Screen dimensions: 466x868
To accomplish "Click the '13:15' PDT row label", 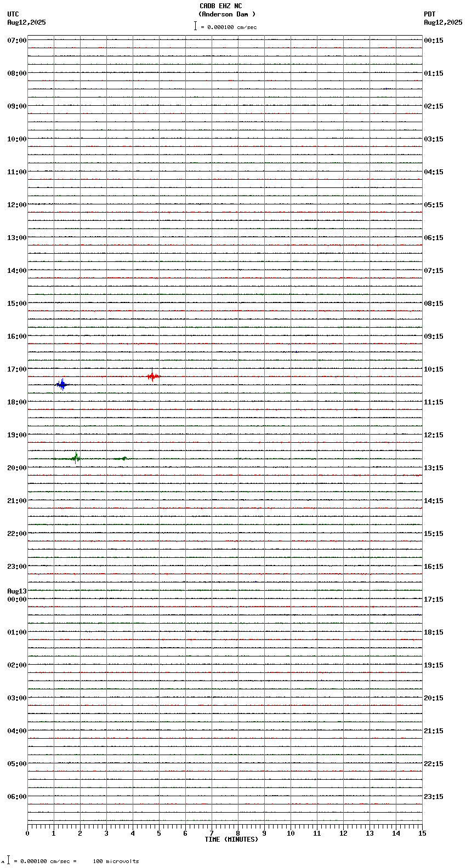I will (434, 468).
